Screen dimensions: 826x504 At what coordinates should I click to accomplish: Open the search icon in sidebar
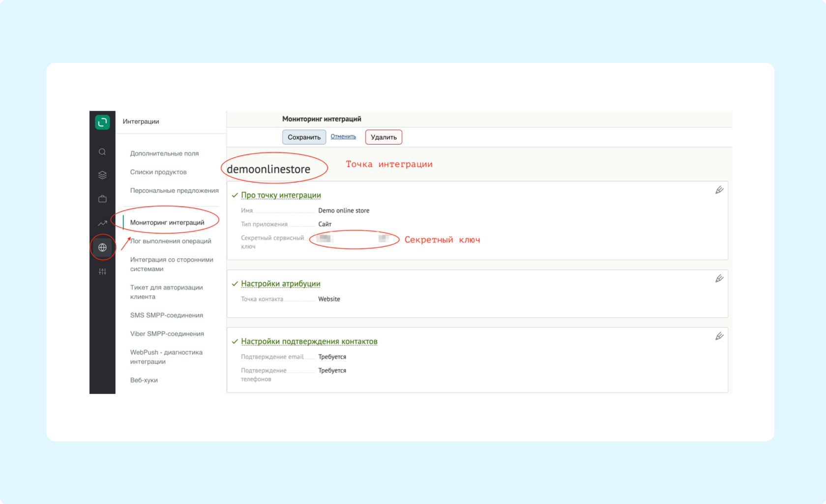click(x=102, y=152)
